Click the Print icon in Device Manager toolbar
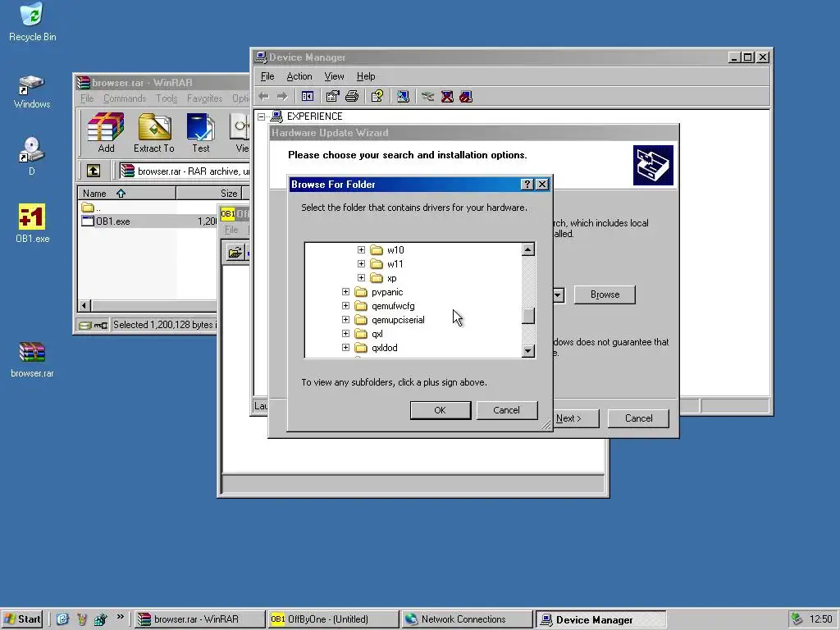 click(x=352, y=97)
